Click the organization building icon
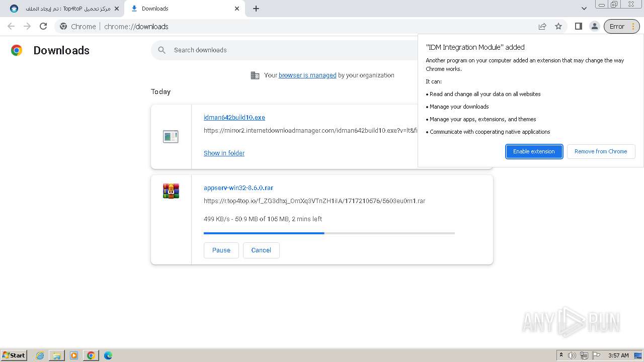The image size is (644, 362). tap(255, 75)
